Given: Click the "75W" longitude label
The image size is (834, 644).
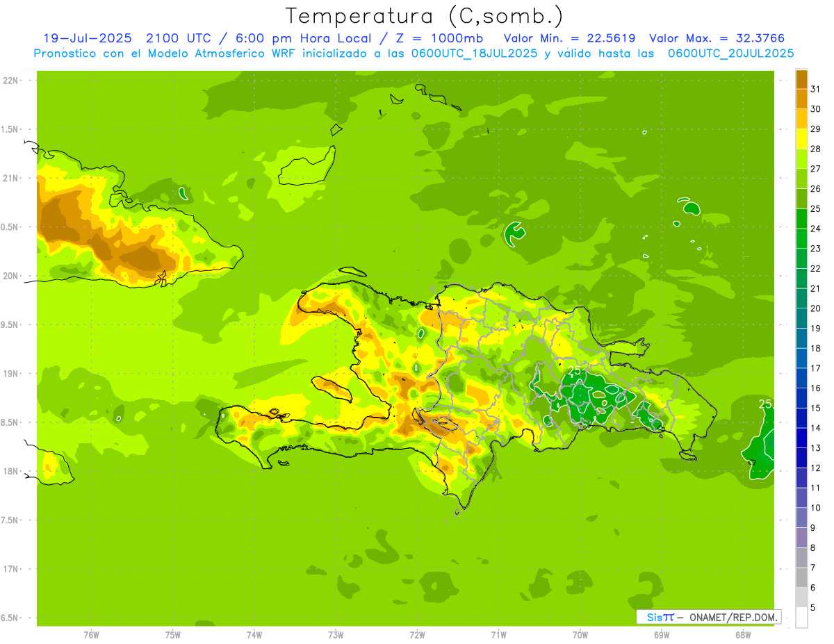Looking at the screenshot, I should click(172, 635).
